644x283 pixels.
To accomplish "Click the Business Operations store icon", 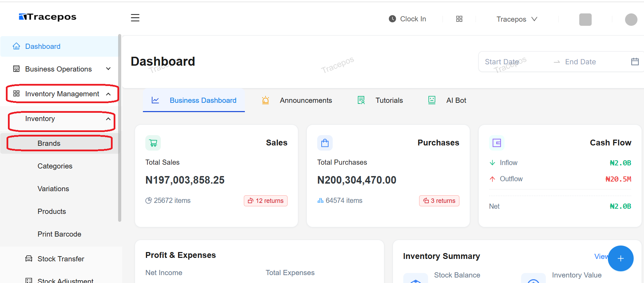I will coord(16,69).
